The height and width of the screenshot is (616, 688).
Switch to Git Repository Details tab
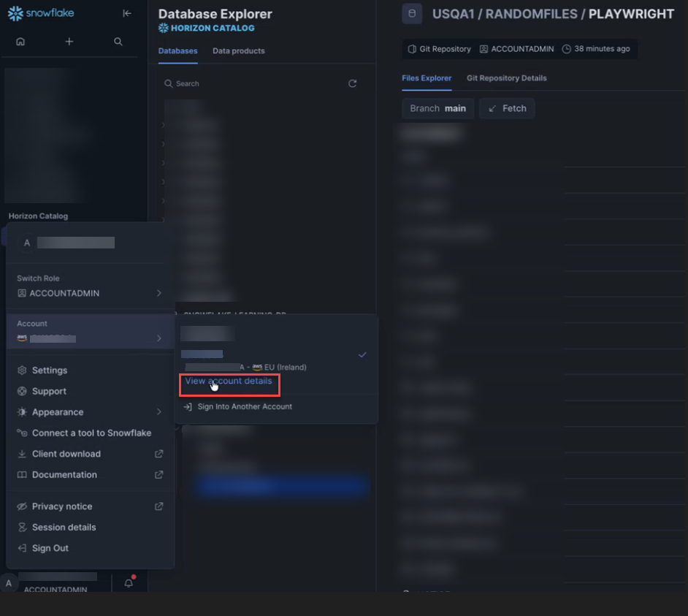506,78
